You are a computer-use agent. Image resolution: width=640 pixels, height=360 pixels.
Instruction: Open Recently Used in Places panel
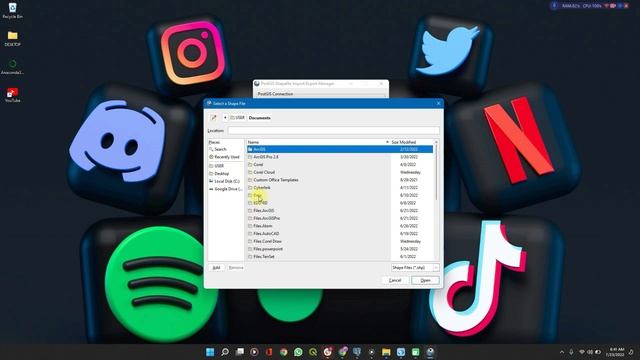[226, 157]
